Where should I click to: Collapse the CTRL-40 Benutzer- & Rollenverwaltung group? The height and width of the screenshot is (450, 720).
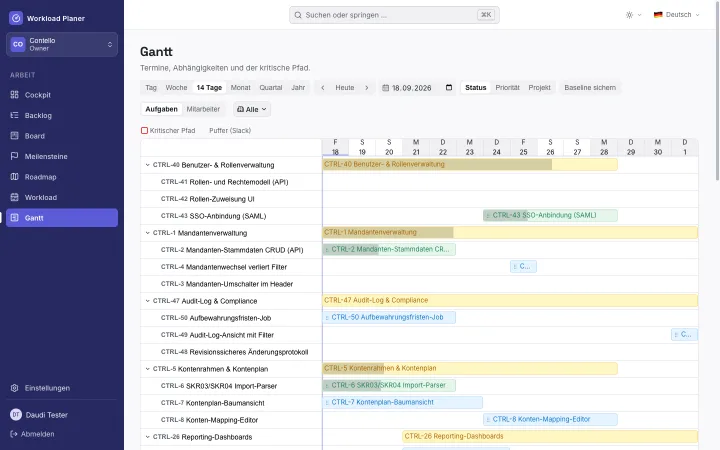[147, 165]
